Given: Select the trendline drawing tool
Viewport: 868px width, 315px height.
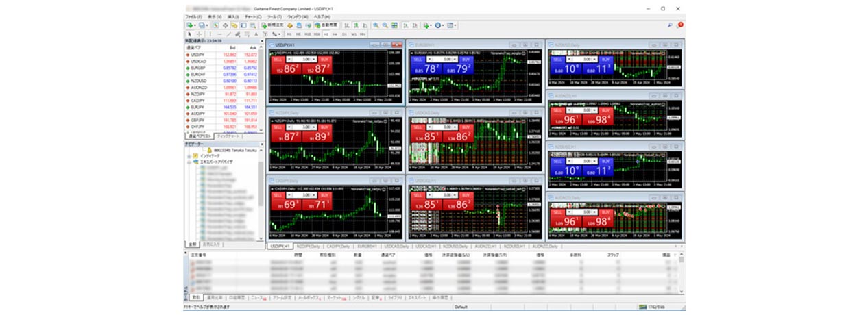Looking at the screenshot, I should click(228, 34).
